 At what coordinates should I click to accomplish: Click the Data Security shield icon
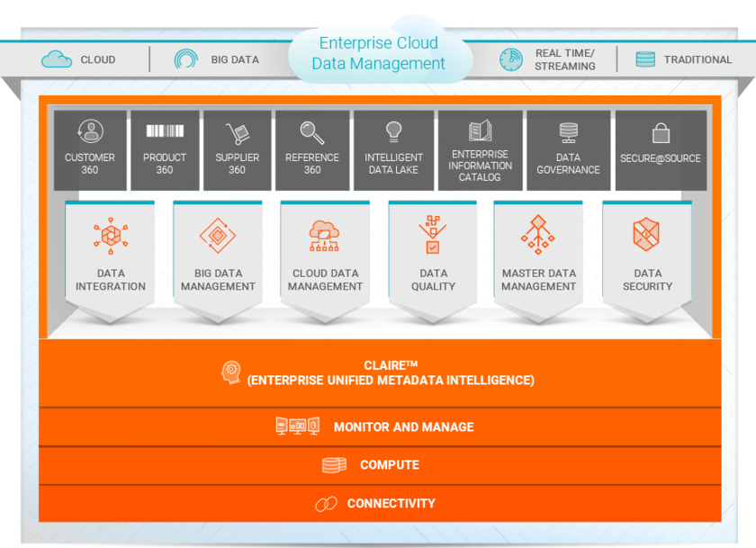(646, 234)
